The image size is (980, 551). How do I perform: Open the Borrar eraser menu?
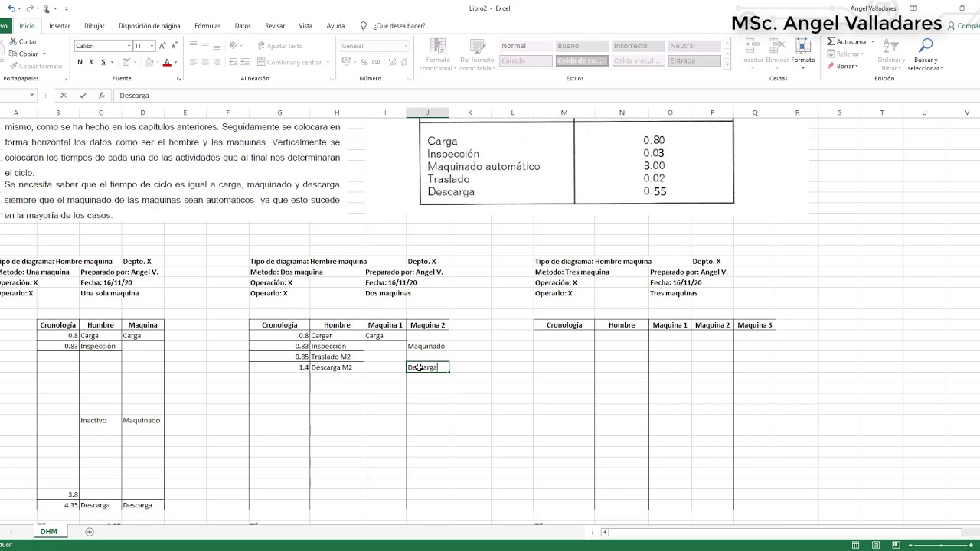tap(842, 66)
